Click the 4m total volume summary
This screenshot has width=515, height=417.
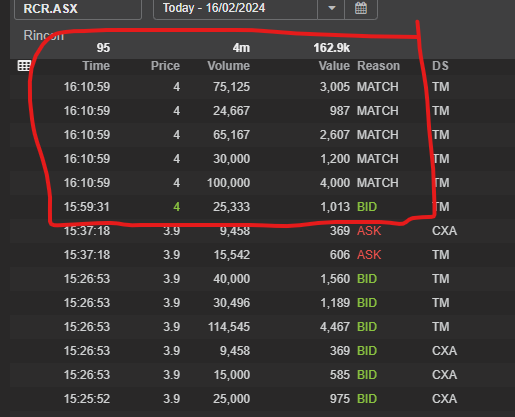[x=241, y=48]
